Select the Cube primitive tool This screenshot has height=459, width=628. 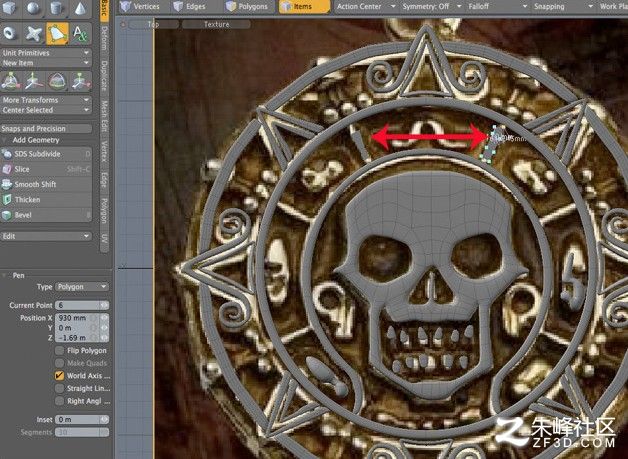10,8
